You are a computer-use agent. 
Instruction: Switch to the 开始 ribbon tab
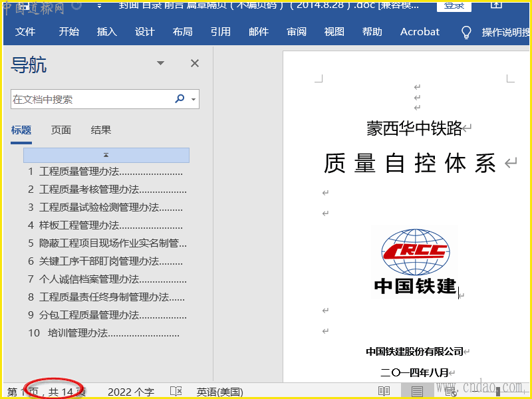coord(69,31)
